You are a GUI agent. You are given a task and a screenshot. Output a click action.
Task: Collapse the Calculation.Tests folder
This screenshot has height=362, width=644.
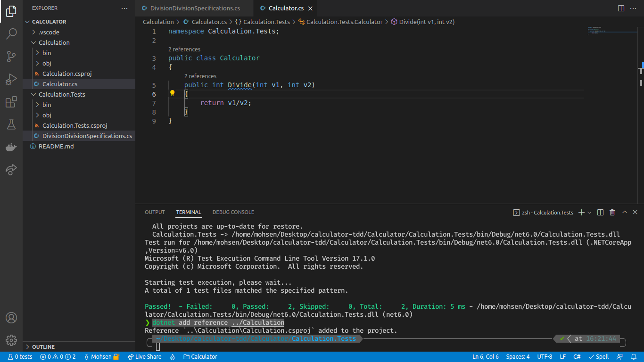(62, 94)
